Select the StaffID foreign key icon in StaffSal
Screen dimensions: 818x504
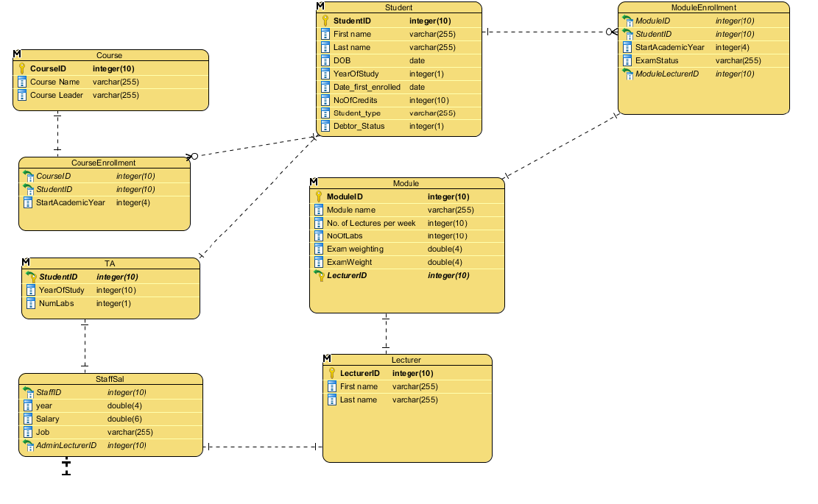(28, 392)
